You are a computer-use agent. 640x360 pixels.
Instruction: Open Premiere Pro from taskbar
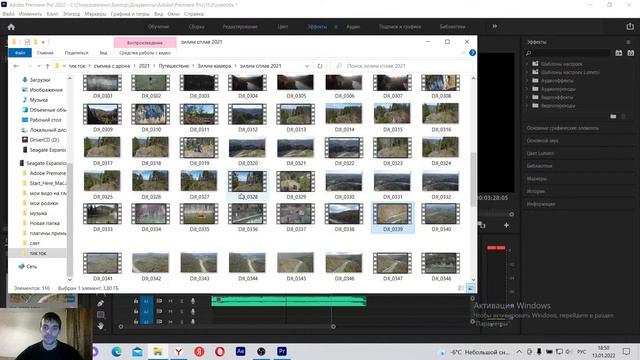coord(282,351)
